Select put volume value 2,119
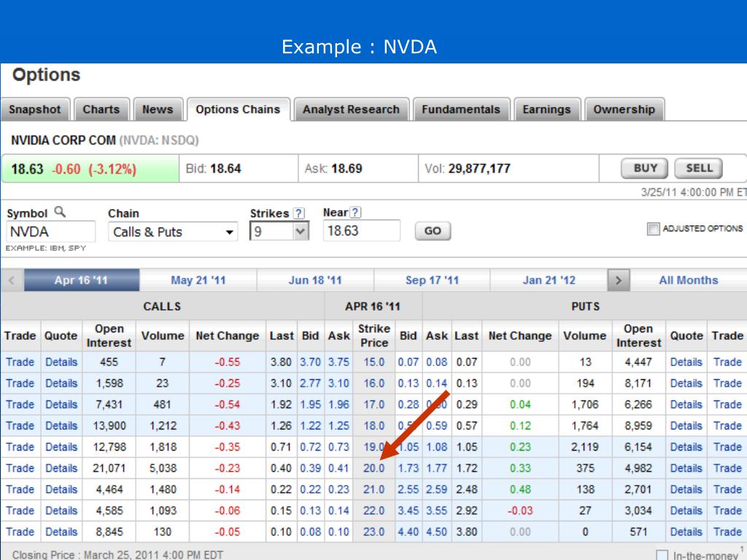Viewport: 747px width, 560px height. tap(585, 447)
